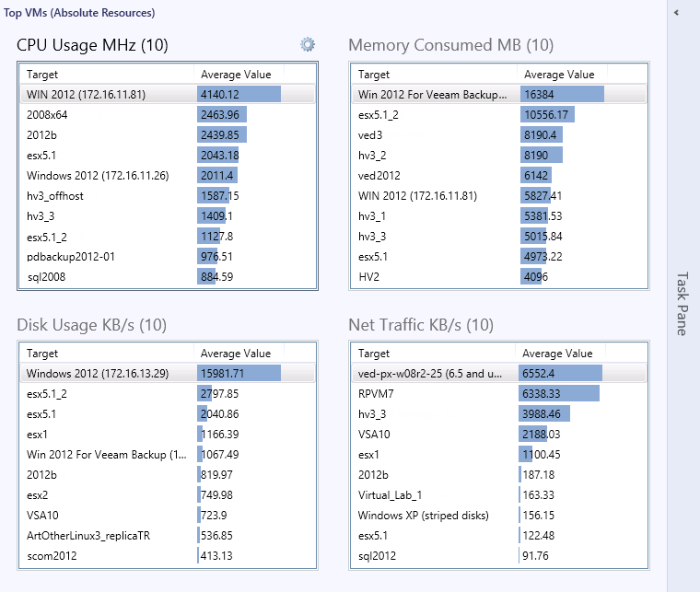Open the vertical Task Pane label
The height and width of the screenshot is (592, 700).
(682, 304)
